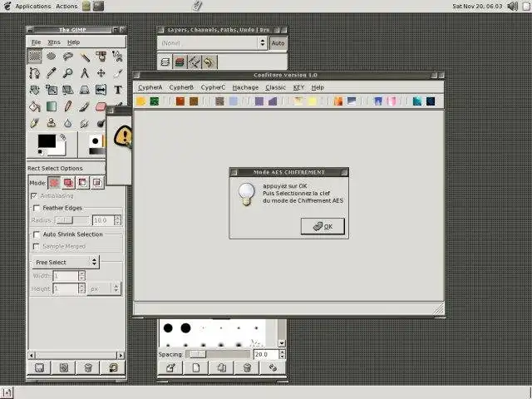Image resolution: width=532 pixels, height=399 pixels.
Task: Open the KEY menu in Confiture
Action: (x=298, y=87)
